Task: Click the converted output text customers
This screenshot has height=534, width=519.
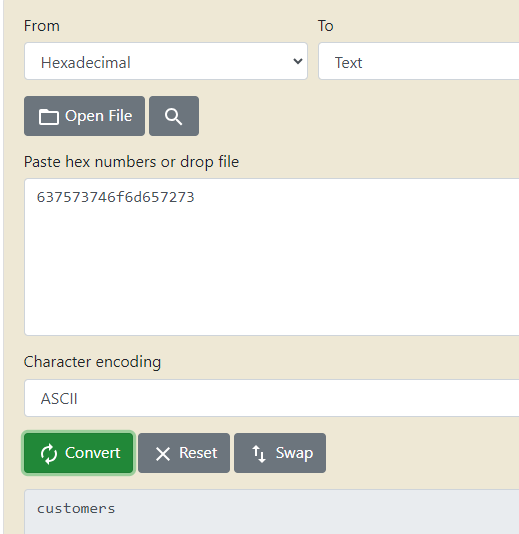Action: click(x=76, y=509)
